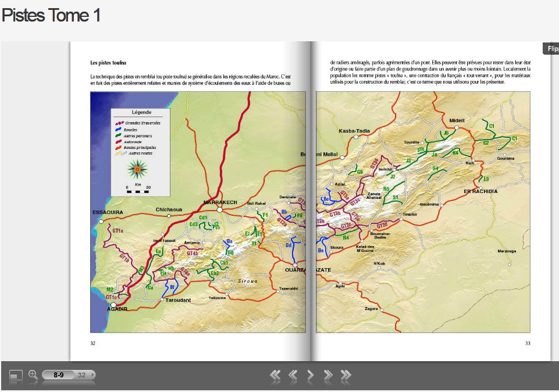Click the Kasba-Tadla label on the map
Image resolution: width=559 pixels, height=392 pixels.
[354, 131]
